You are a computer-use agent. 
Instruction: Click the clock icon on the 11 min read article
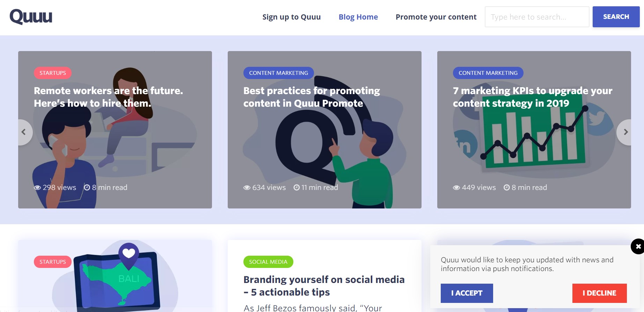[296, 187]
